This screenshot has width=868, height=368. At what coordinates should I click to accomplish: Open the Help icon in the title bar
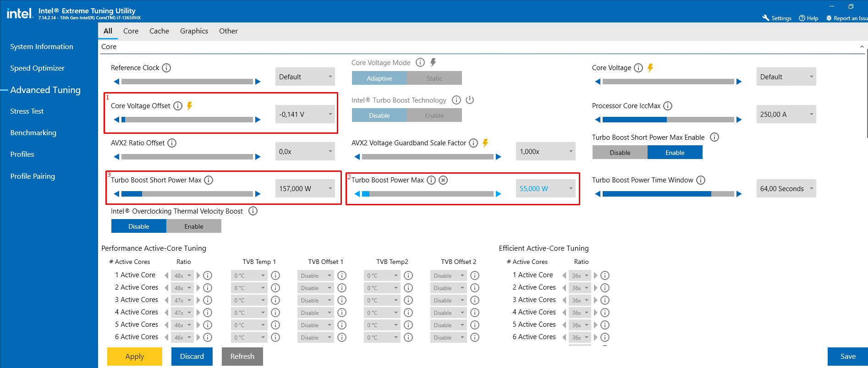(x=802, y=18)
